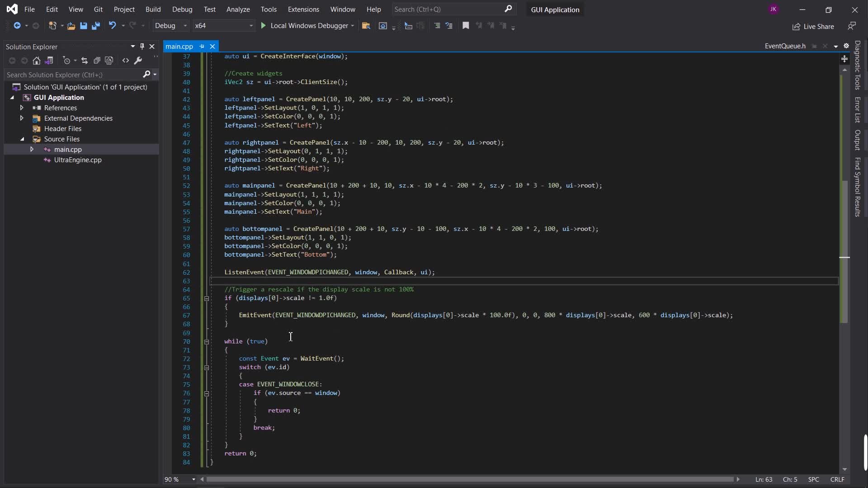Click the Collapse All icon in Solution Explorer
This screenshot has width=868, height=488.
[x=97, y=61]
